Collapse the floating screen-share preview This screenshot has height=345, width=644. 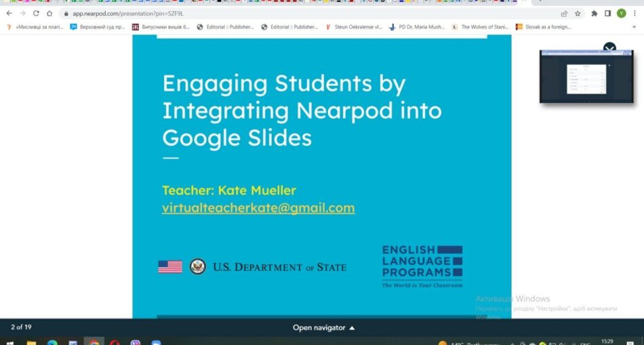coord(609,47)
